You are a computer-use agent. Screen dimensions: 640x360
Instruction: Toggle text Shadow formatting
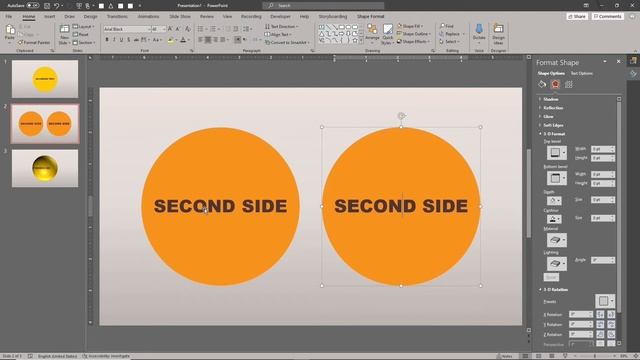pyautogui.click(x=129, y=40)
